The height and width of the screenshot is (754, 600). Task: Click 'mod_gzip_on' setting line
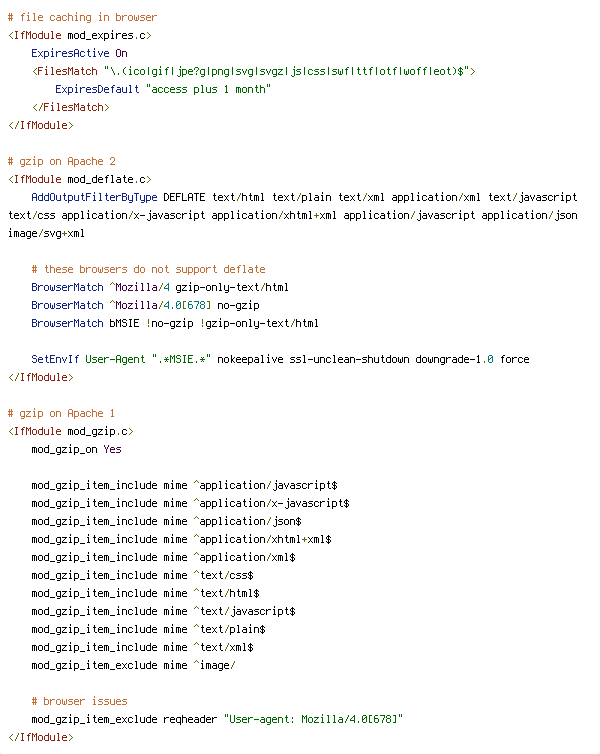coord(76,449)
